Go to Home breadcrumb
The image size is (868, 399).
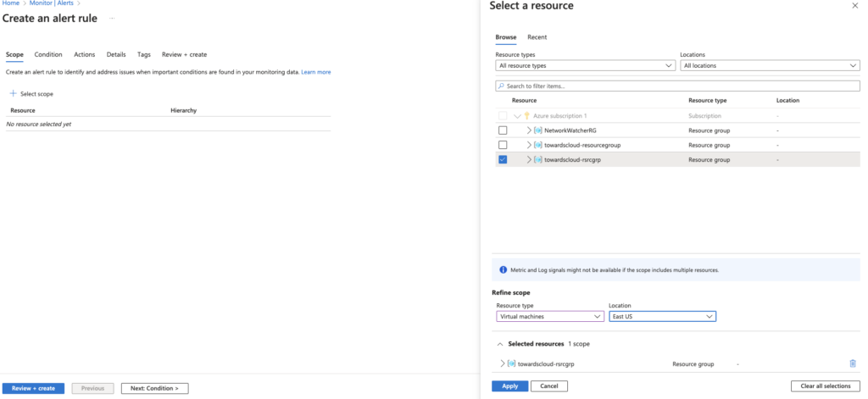[x=10, y=3]
